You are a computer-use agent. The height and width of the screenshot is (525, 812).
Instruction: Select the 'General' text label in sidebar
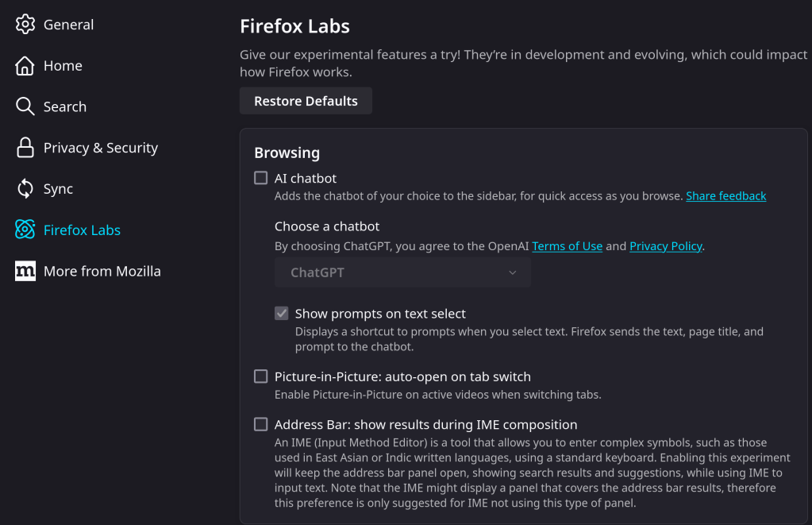68,25
